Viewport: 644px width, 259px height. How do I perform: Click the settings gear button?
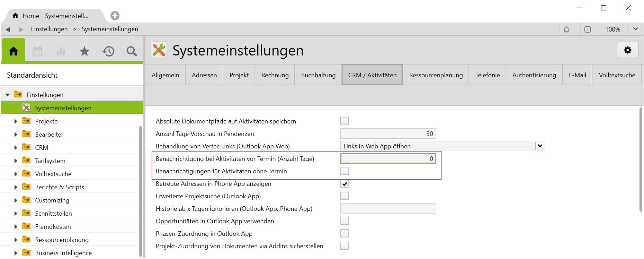click(x=627, y=50)
